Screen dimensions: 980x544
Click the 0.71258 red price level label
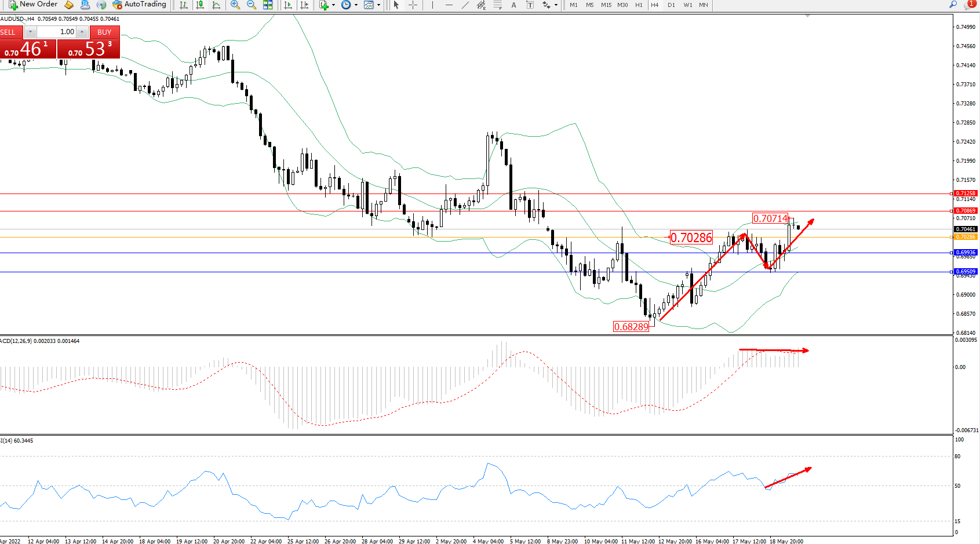click(966, 193)
